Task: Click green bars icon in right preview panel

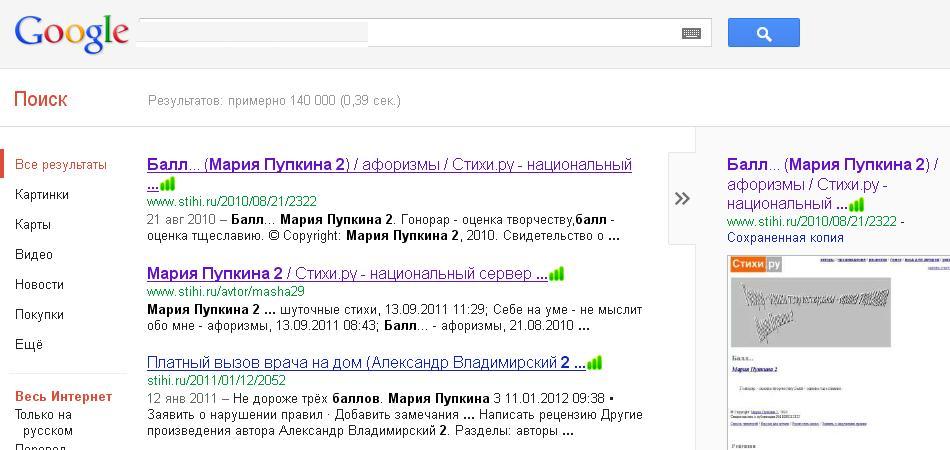Action: point(857,205)
